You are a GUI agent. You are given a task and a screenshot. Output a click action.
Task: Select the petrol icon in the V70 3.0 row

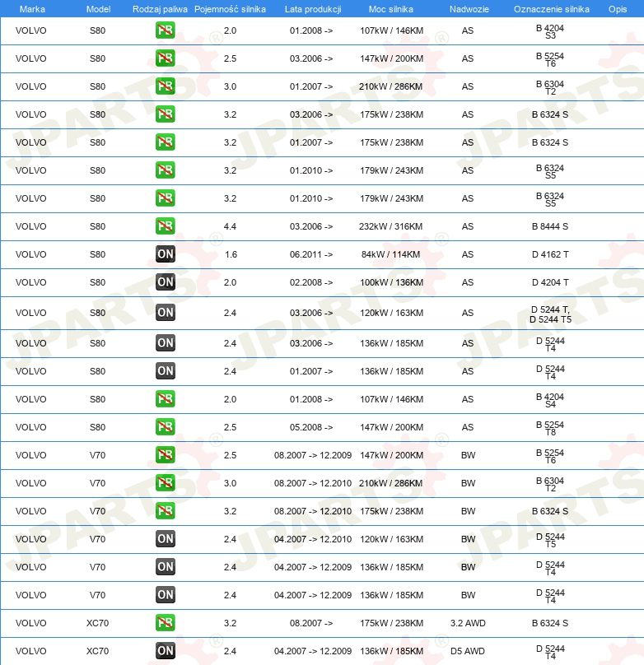(x=165, y=483)
